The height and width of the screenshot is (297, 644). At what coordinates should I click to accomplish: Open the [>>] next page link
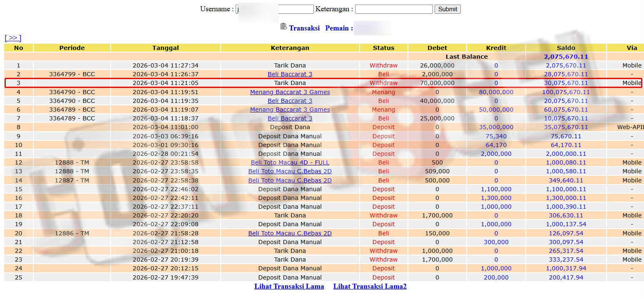coord(13,38)
